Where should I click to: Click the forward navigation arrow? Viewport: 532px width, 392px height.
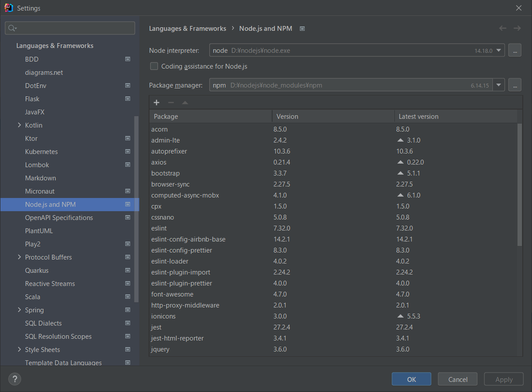pos(517,28)
